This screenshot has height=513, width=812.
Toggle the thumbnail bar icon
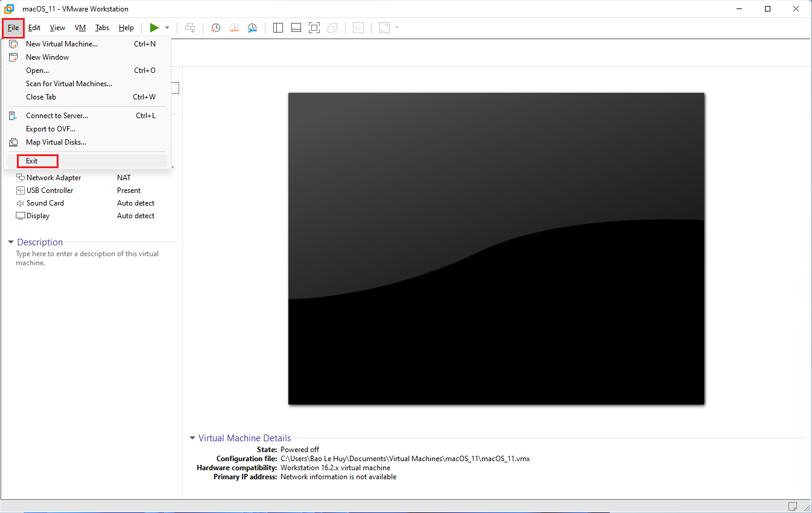click(296, 28)
